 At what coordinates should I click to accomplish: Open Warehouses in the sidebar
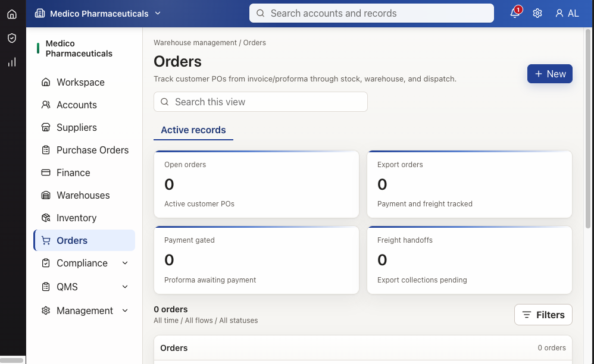click(84, 195)
